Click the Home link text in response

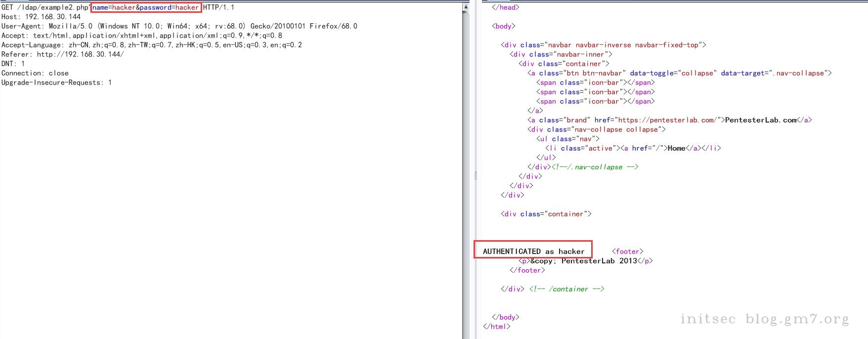pyautogui.click(x=676, y=148)
